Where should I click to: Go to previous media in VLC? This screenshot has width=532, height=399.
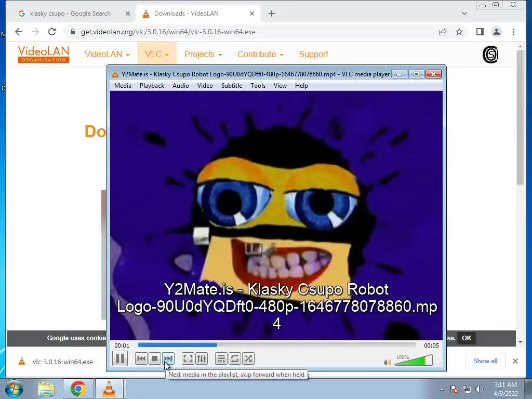141,358
